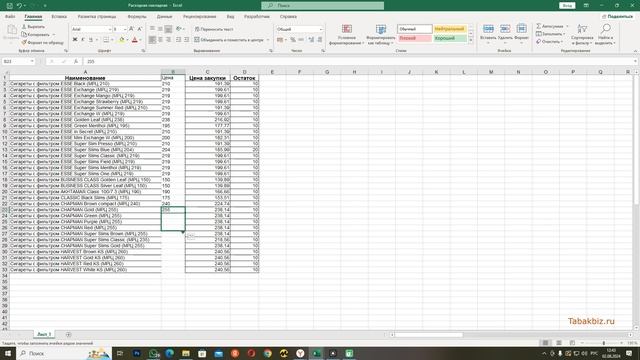This screenshot has height=360, width=640.
Task: Click AutoSum (Автосумма)
Action: (550, 26)
